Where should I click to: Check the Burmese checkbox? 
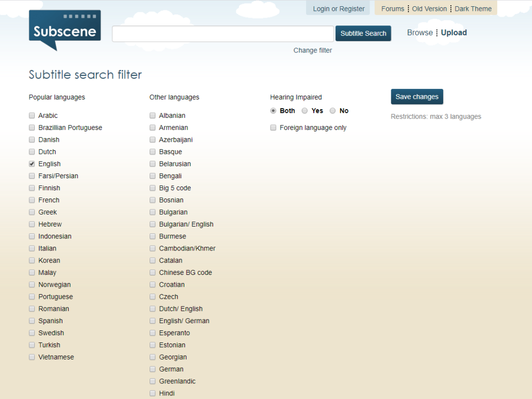[x=153, y=236]
